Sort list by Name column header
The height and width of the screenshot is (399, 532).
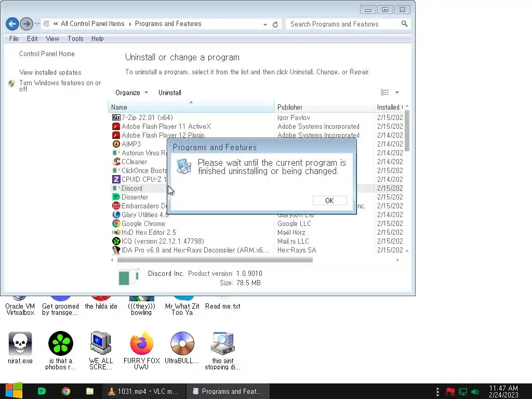click(191, 107)
